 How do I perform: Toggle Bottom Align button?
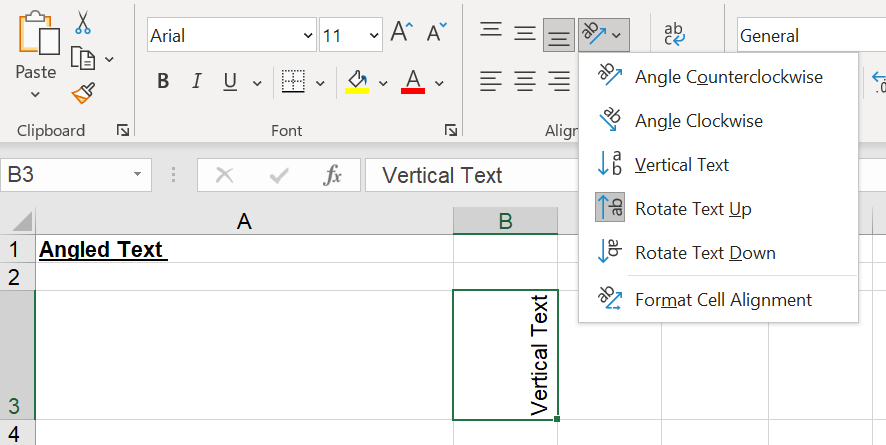pyautogui.click(x=559, y=35)
